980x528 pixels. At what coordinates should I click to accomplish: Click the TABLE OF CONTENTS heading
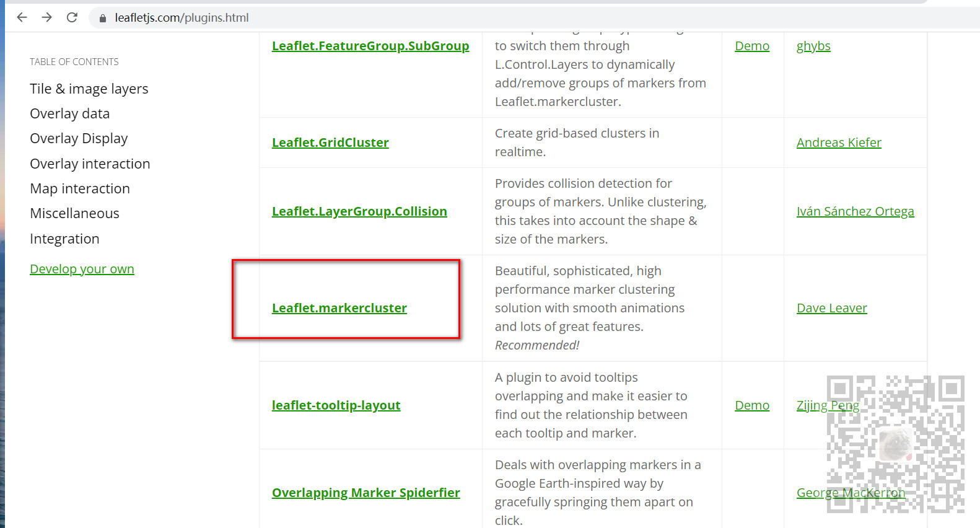click(x=74, y=62)
